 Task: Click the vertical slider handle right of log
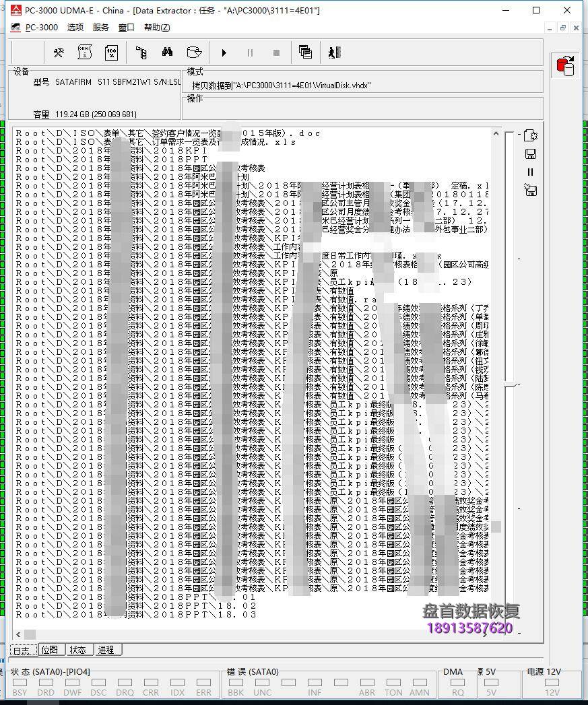click(511, 385)
